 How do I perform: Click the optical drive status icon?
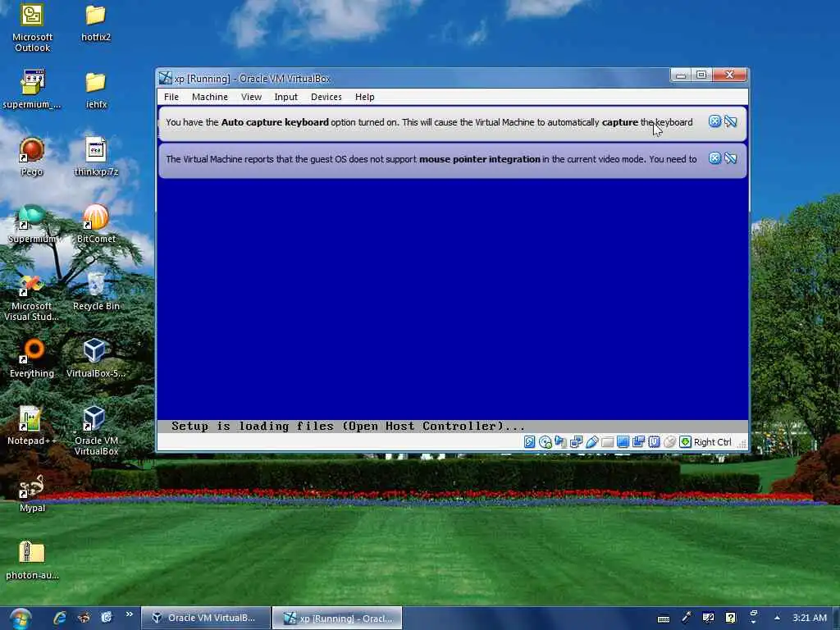coord(546,442)
